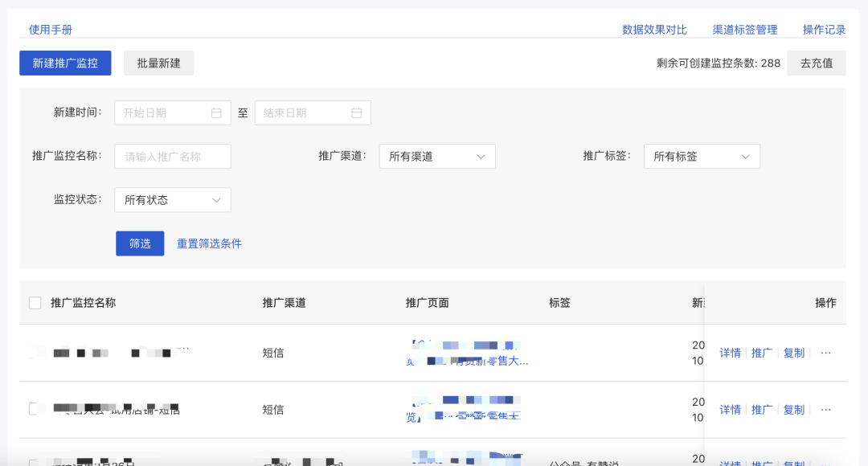This screenshot has height=466, width=868.
Task: Click the ellipsis icon on the second row
Action: pos(826,409)
